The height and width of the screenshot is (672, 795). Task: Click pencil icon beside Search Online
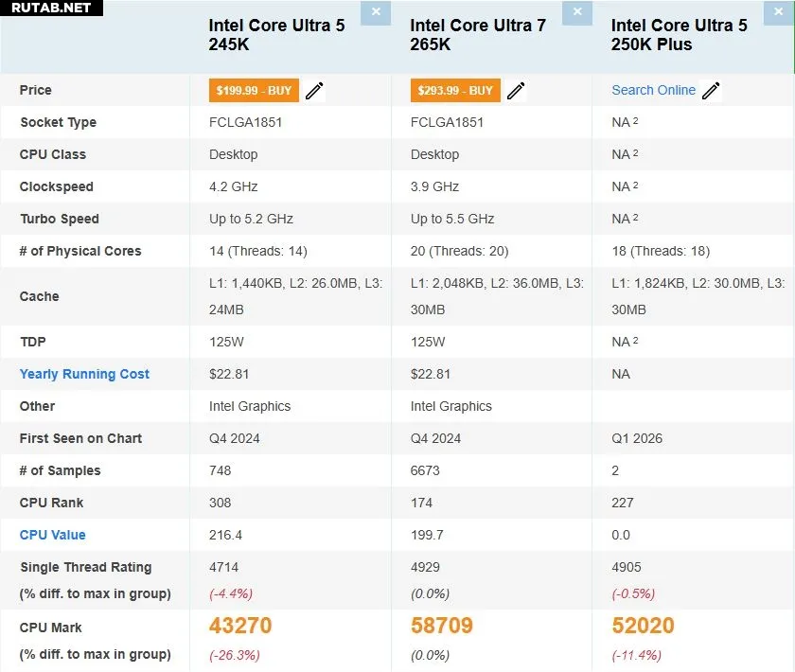711,91
